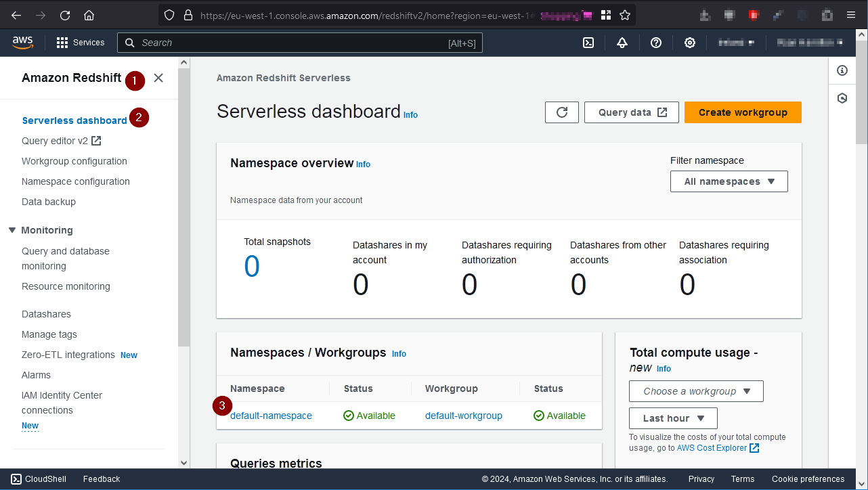Image resolution: width=868 pixels, height=490 pixels.
Task: Open Terms link in footer
Action: pos(743,479)
